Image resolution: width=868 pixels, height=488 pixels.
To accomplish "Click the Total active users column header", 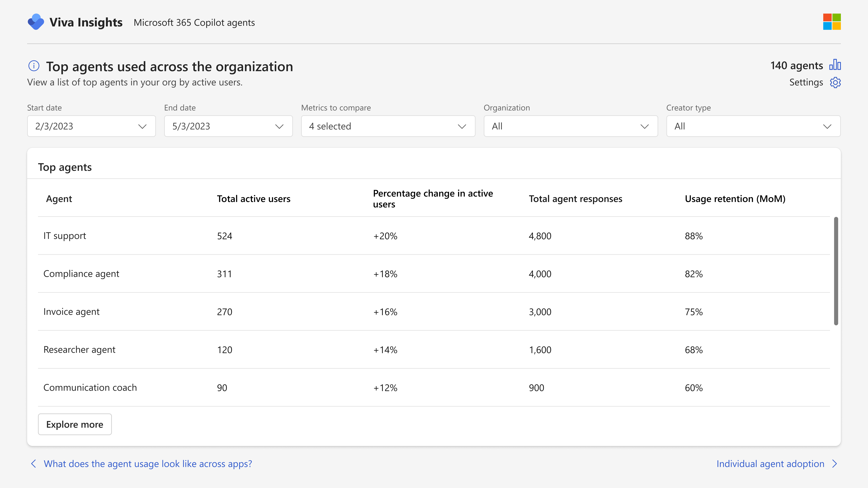I will click(254, 199).
